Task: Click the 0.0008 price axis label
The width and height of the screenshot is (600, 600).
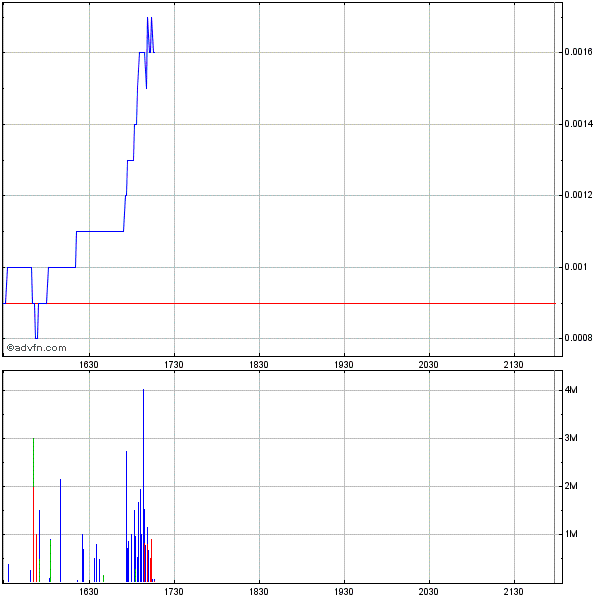Action: (577, 339)
